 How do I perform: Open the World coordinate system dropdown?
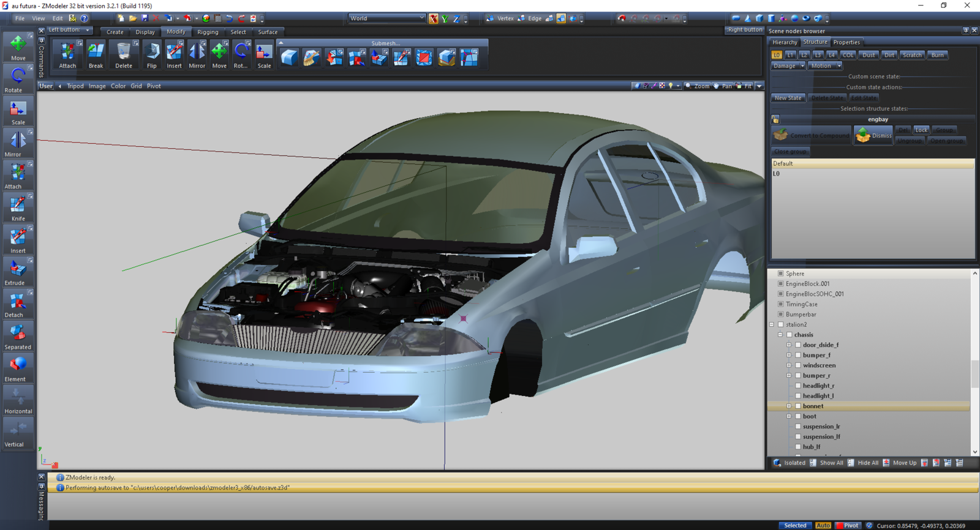(386, 18)
